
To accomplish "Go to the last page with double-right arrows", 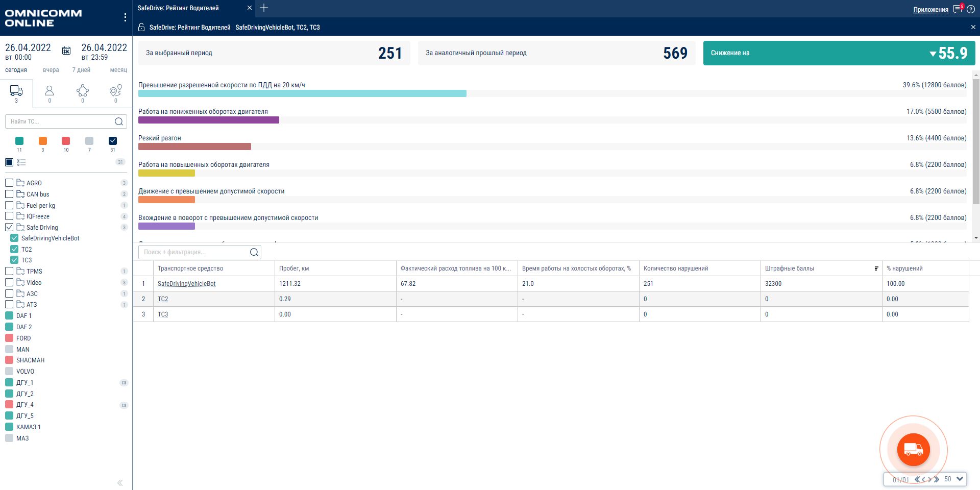I will click(x=937, y=479).
